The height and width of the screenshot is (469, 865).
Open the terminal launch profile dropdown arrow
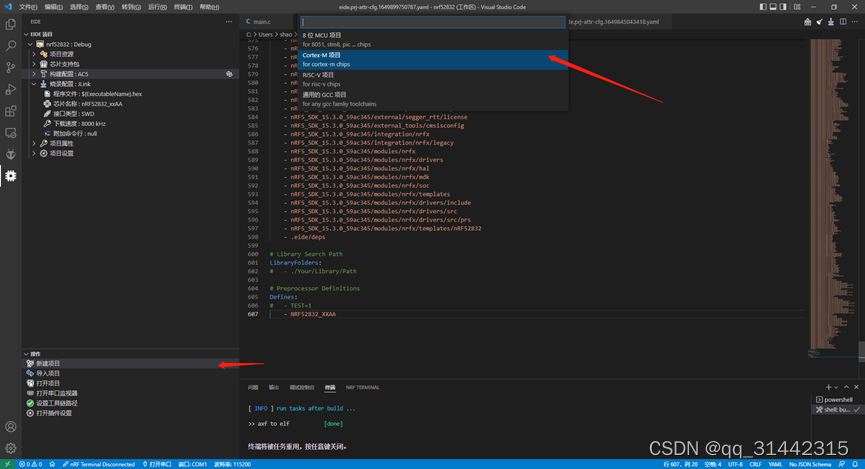coord(836,387)
